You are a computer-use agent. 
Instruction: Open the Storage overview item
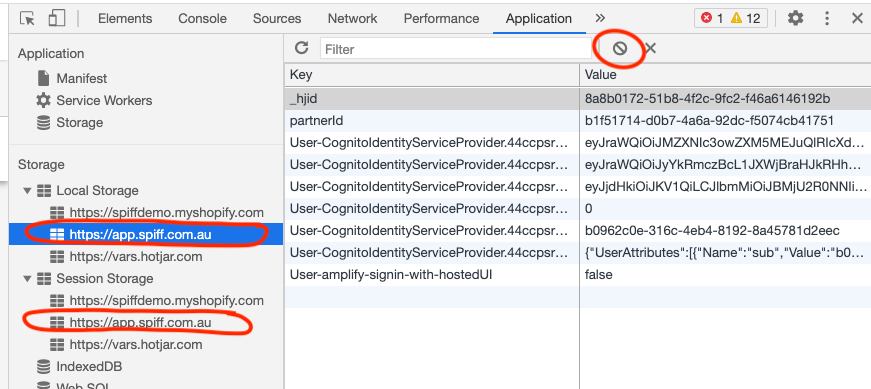79,123
